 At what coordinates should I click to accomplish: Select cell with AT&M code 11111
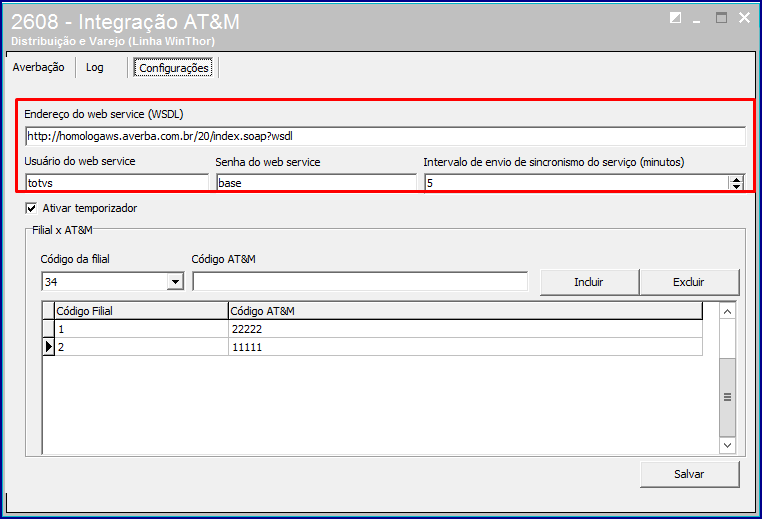coord(465,347)
